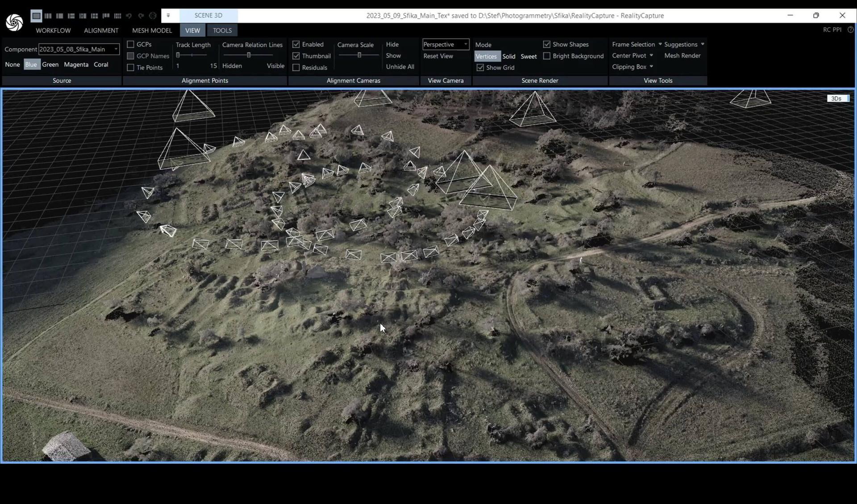The image size is (857, 504).
Task: Open the Component dropdown 2023_05_08_Sfika_Main
Action: tap(79, 49)
